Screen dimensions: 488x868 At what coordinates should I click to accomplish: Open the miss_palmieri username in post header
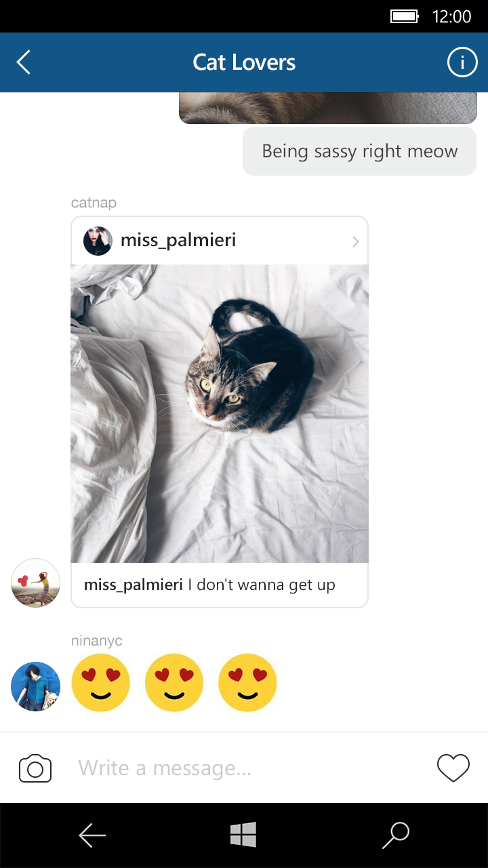(x=178, y=240)
